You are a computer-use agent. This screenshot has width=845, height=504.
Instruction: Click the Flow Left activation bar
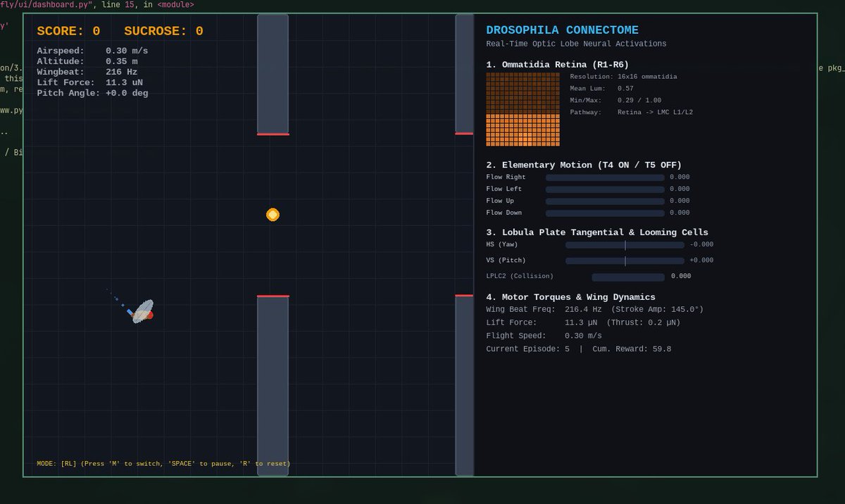tap(605, 189)
